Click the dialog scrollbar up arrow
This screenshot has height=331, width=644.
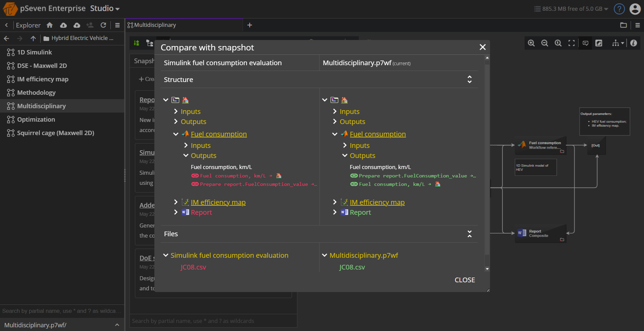coord(487,58)
